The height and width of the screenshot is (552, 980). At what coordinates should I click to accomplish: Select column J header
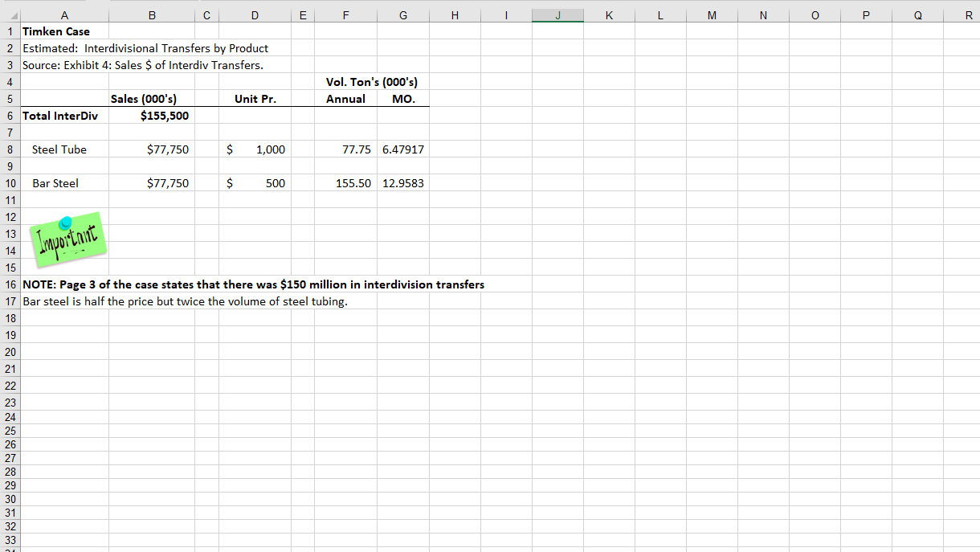(557, 14)
